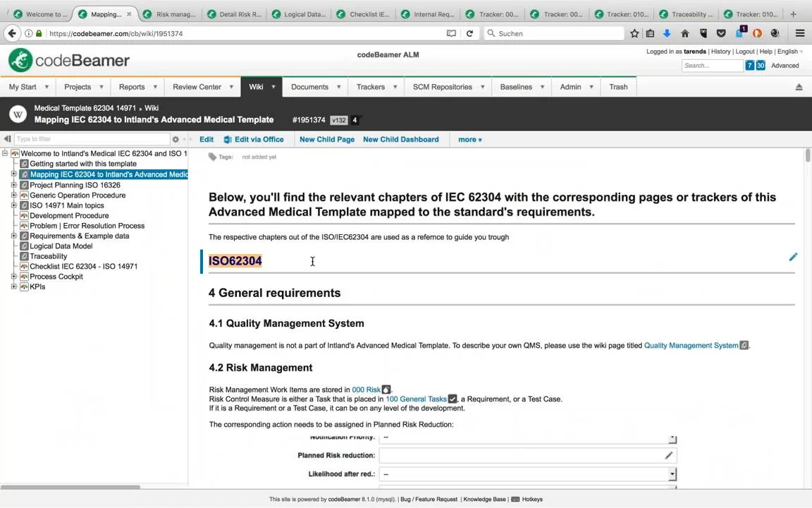Open the more actions dropdown
This screenshot has width=812, height=508.
tap(469, 140)
